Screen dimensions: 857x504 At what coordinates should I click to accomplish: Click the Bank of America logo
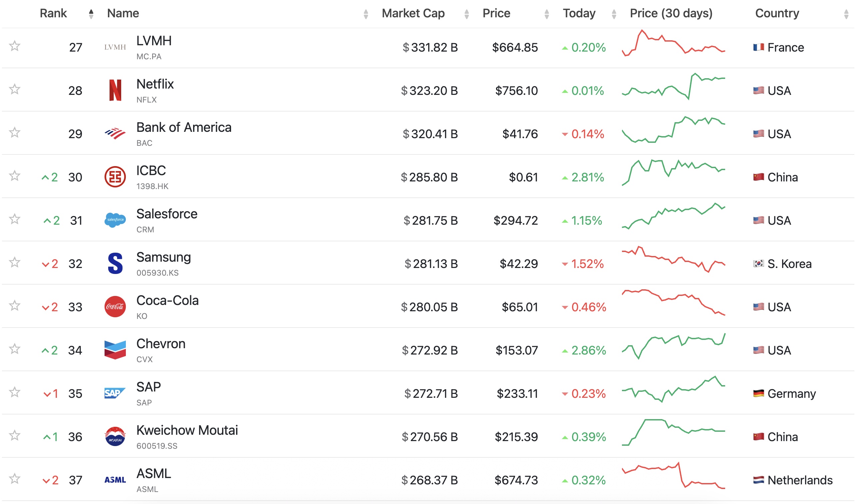pos(115,133)
